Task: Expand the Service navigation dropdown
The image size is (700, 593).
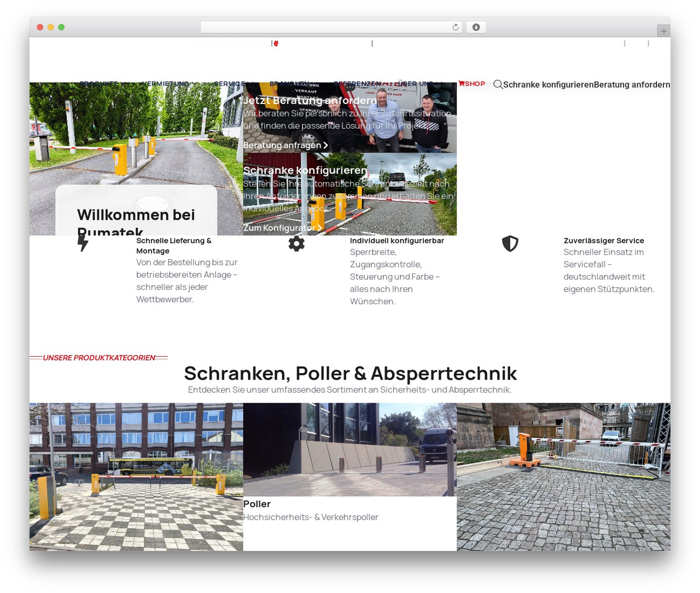Action: click(x=234, y=84)
